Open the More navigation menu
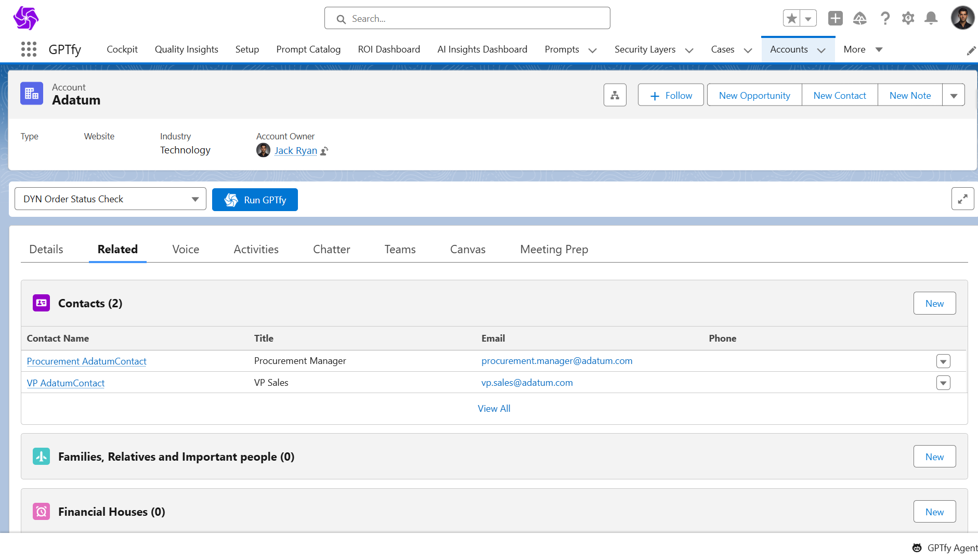The width and height of the screenshot is (978, 560). [863, 49]
